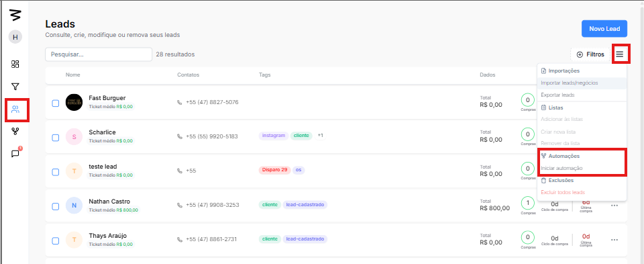Image resolution: width=644 pixels, height=264 pixels.
Task: Open the dashboard grid icon in sidebar
Action: pyautogui.click(x=15, y=64)
